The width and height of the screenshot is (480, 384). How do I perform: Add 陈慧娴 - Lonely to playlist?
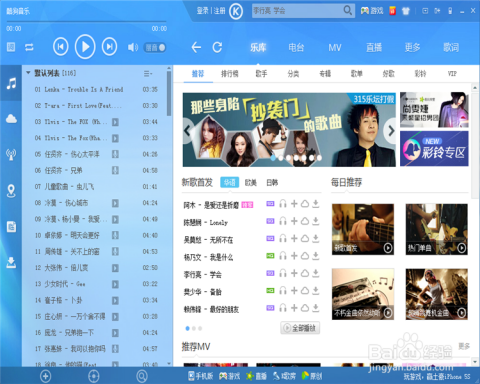pos(294,221)
